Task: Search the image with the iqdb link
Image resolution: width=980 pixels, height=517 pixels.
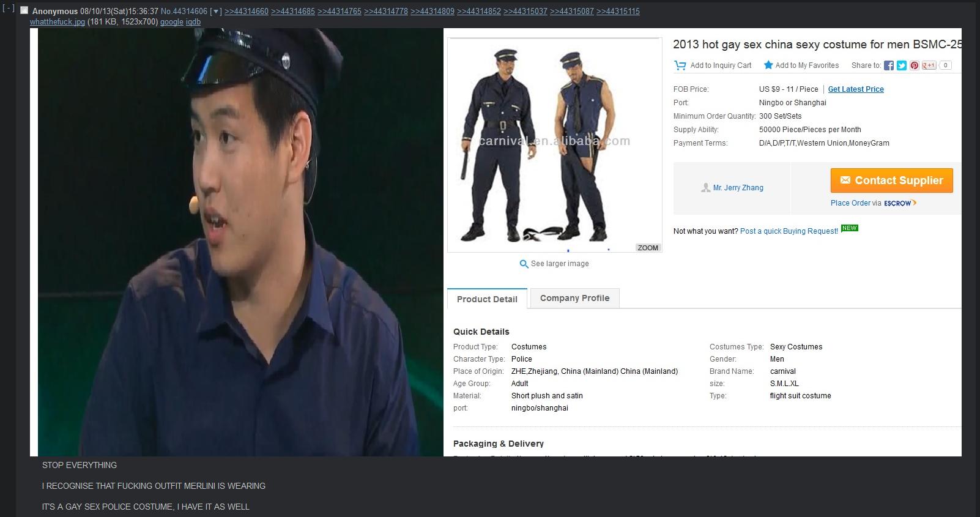Action: pyautogui.click(x=193, y=22)
